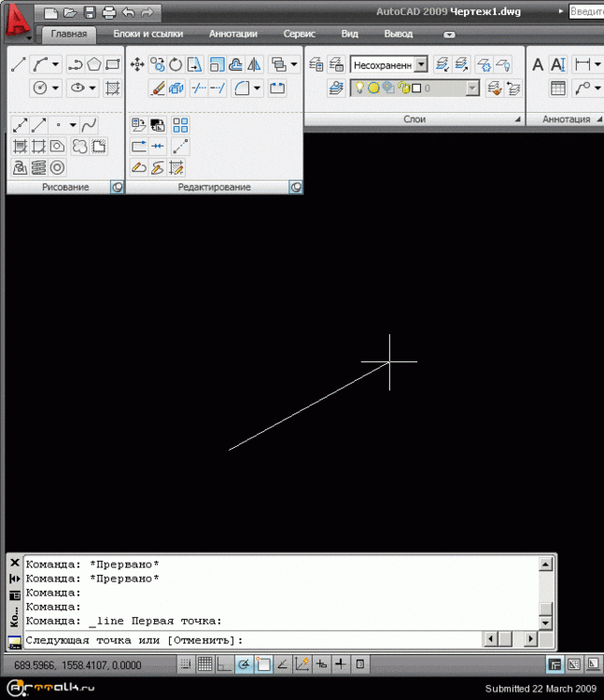
Task: Switch to the Вывод ribbon tab
Action: pos(399,34)
